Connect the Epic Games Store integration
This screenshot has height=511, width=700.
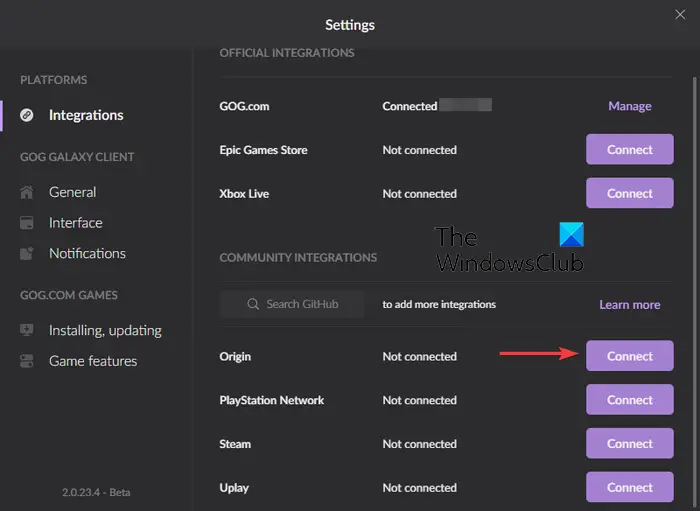pyautogui.click(x=629, y=150)
